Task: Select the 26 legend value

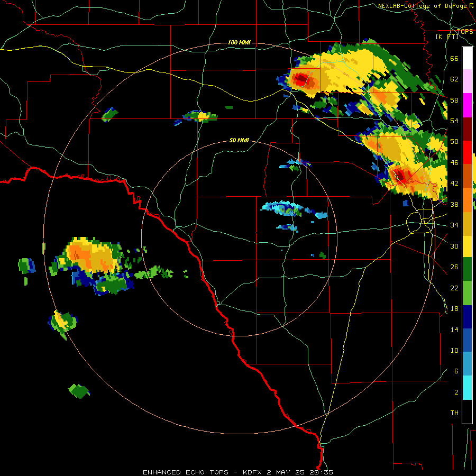Action: tap(454, 267)
